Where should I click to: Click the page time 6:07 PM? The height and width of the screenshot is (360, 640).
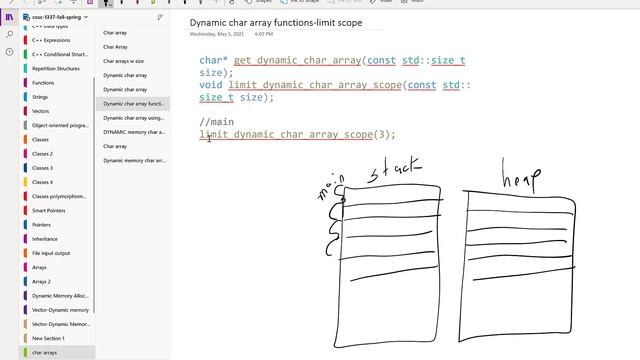coord(264,34)
